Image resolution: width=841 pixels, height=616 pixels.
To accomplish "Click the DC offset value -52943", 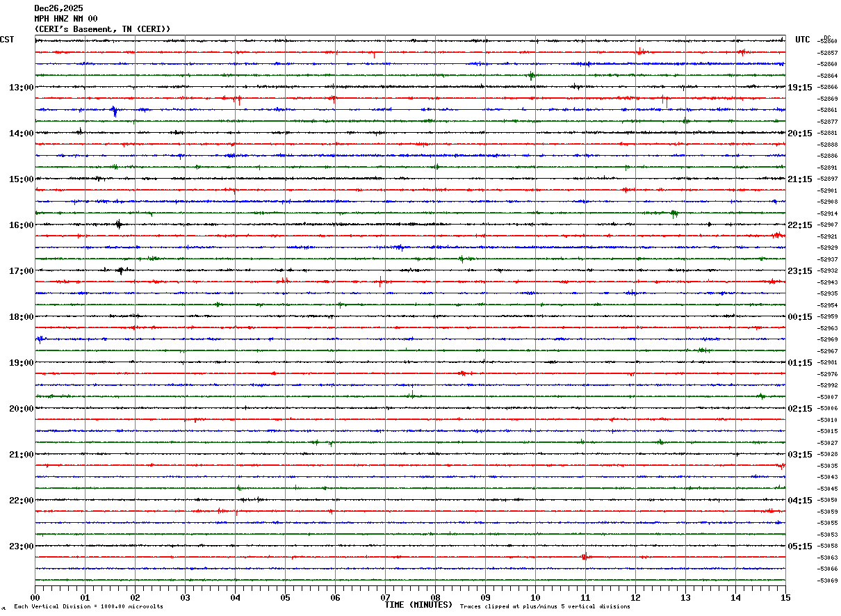I will (x=828, y=282).
